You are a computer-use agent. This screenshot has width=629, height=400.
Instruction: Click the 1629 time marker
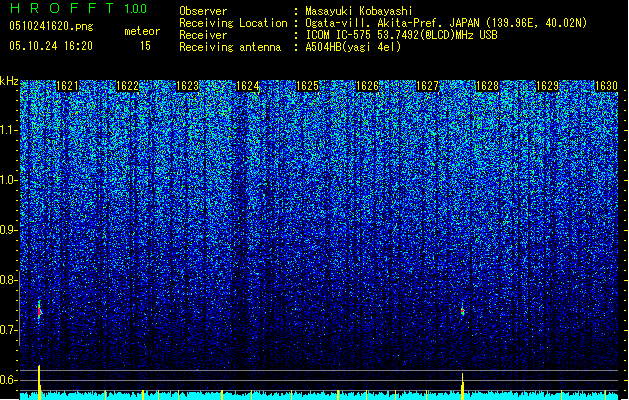(548, 86)
